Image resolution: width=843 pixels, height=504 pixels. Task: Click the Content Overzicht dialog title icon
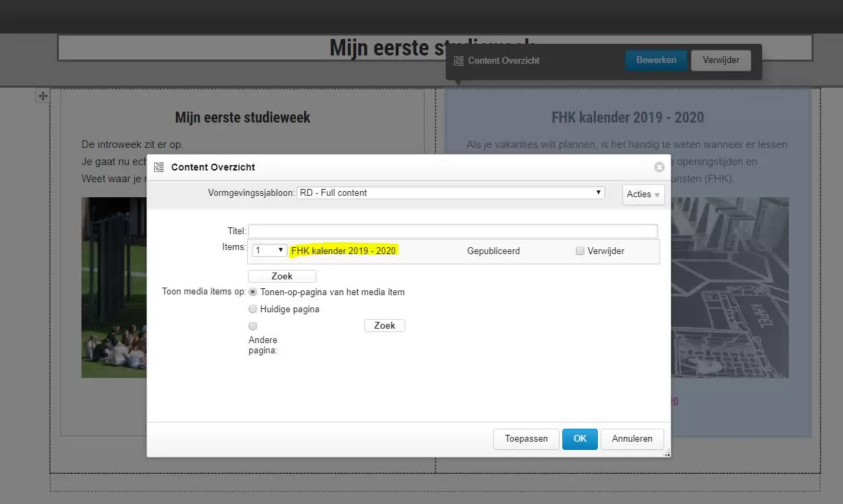click(x=159, y=167)
